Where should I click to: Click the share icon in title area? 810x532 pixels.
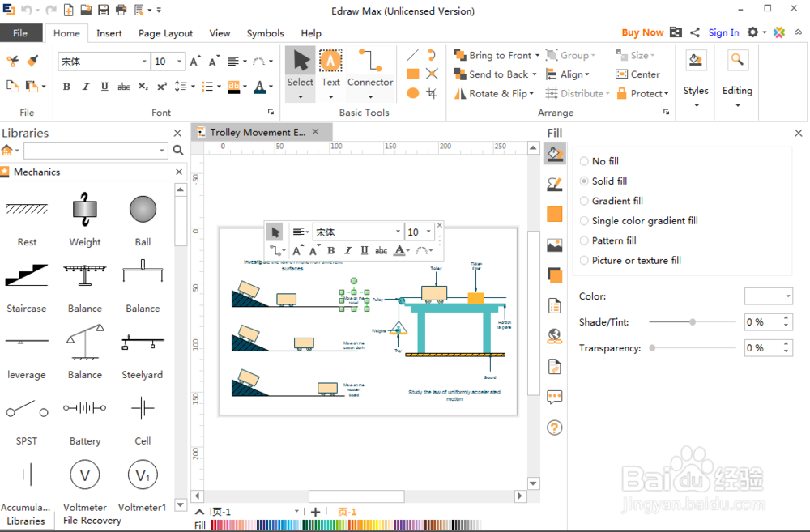click(695, 32)
